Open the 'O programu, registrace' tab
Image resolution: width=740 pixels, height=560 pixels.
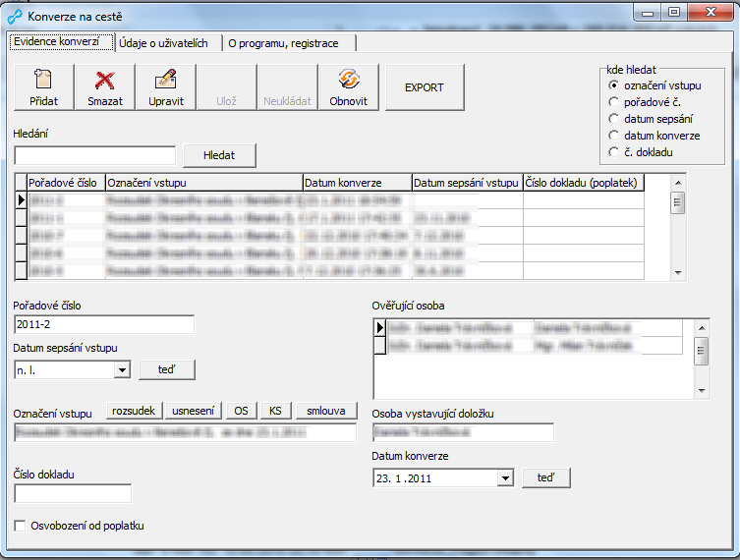click(x=283, y=43)
